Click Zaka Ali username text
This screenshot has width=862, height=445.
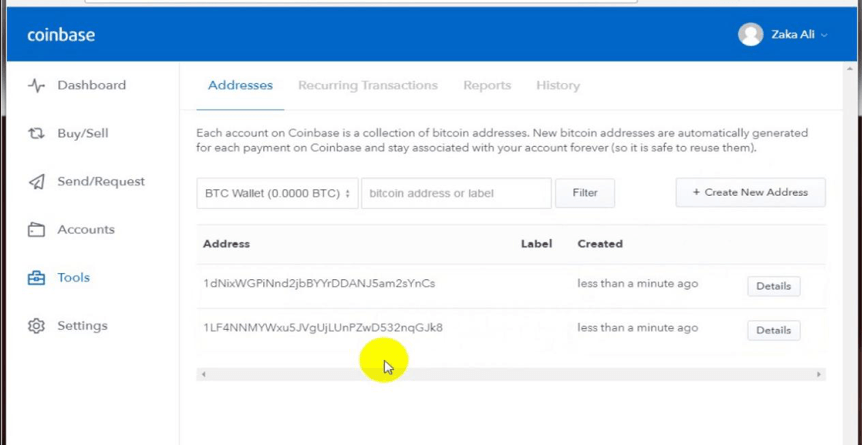pyautogui.click(x=793, y=35)
